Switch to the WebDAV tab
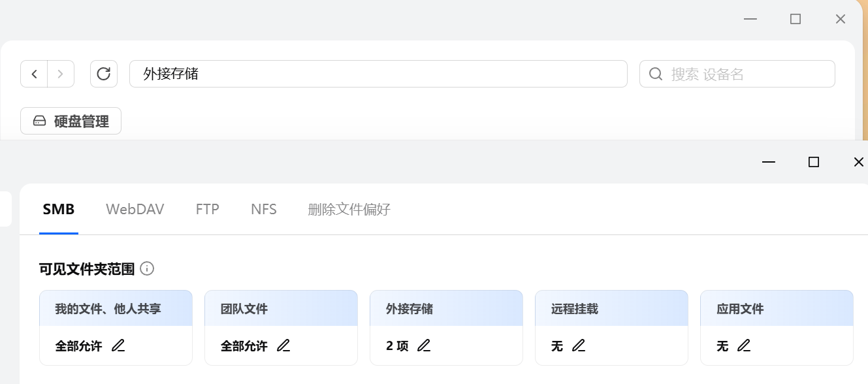868x384 pixels. [135, 209]
